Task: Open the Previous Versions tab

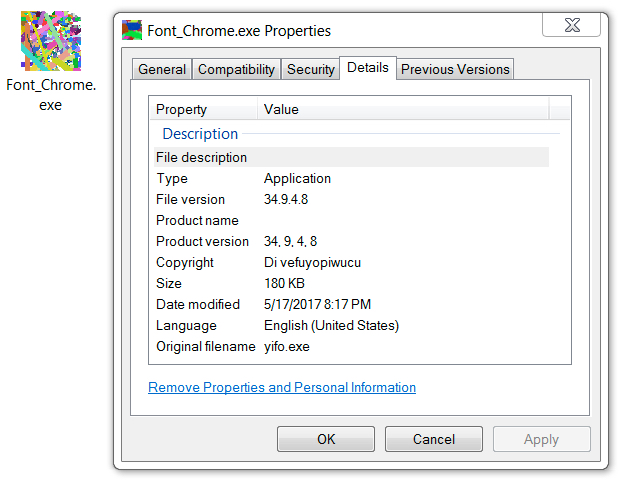Action: point(456,69)
